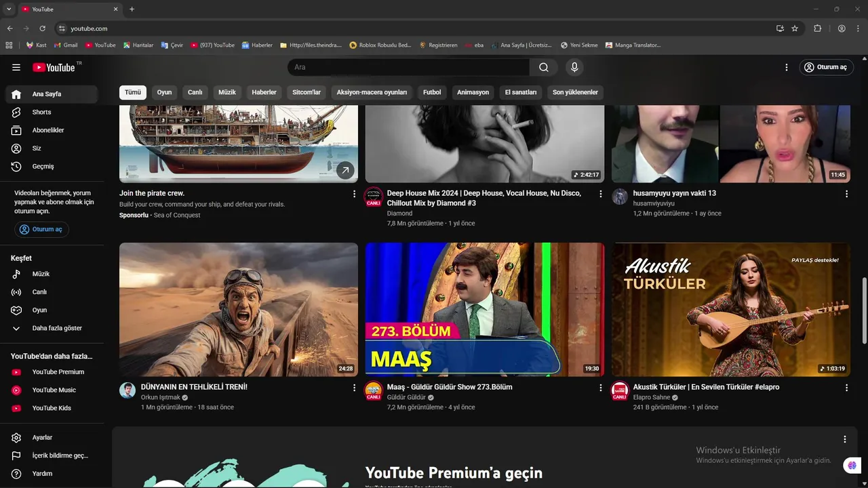Open options menu for Join the pirate crew
Image resolution: width=868 pixels, height=488 pixels.
pyautogui.click(x=354, y=194)
